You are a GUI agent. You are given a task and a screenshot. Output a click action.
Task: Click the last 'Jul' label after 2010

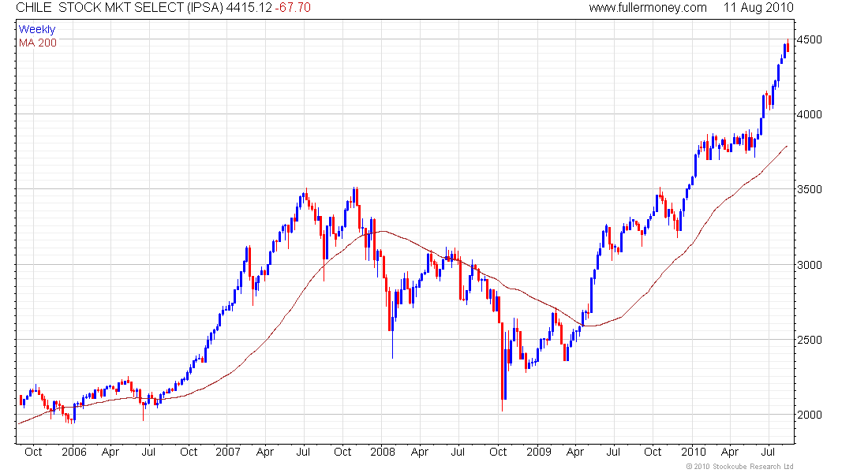pos(768,452)
